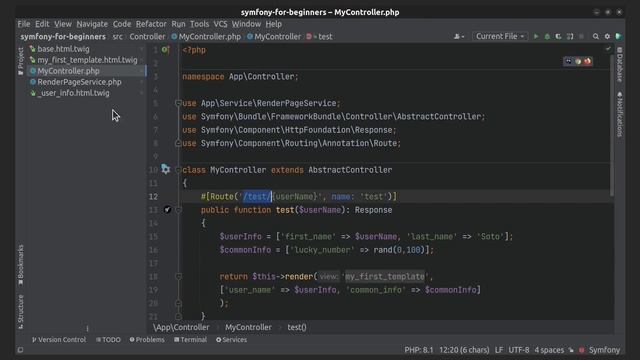The image size is (640, 360).
Task: Click the Symfony plugin status bar widget
Action: [600, 350]
